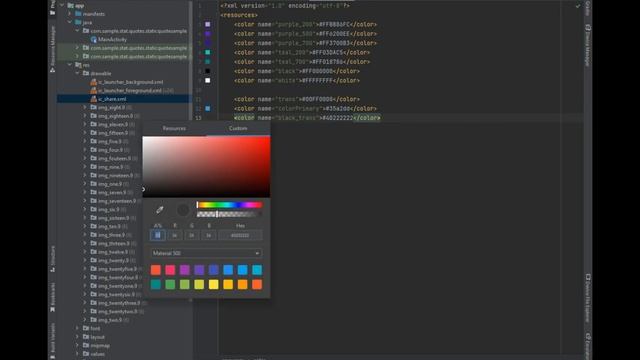
Task: Choose the cyan swatch ending the first row
Action: [257, 270]
